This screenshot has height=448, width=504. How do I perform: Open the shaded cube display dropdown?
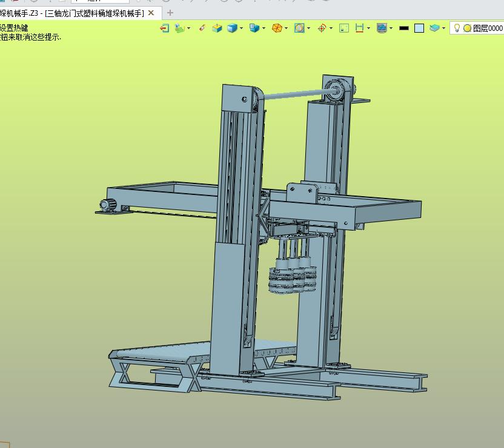tap(241, 28)
